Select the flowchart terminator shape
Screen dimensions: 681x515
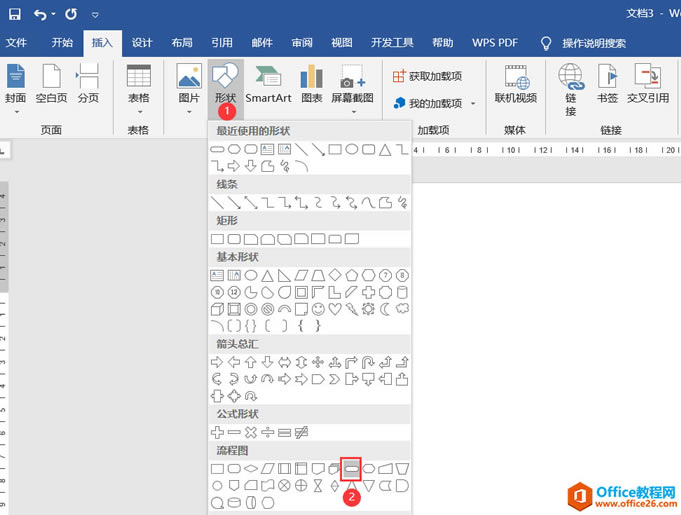click(351, 469)
